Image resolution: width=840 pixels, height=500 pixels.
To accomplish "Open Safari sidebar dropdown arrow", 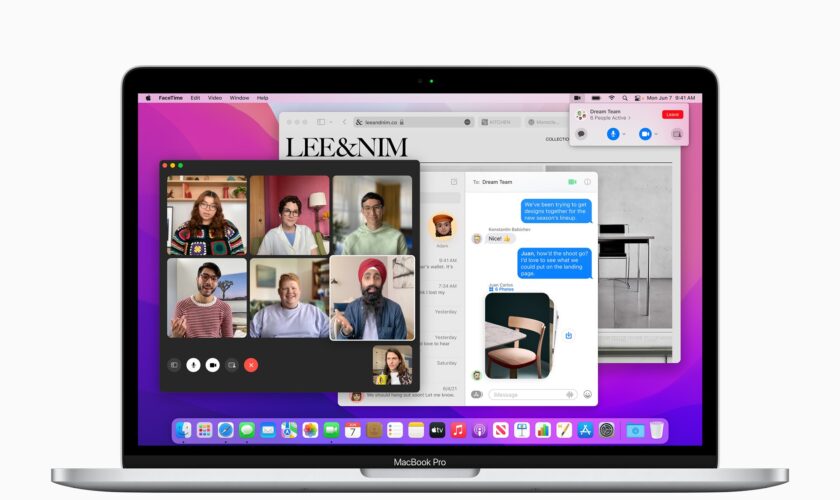I will pos(331,122).
